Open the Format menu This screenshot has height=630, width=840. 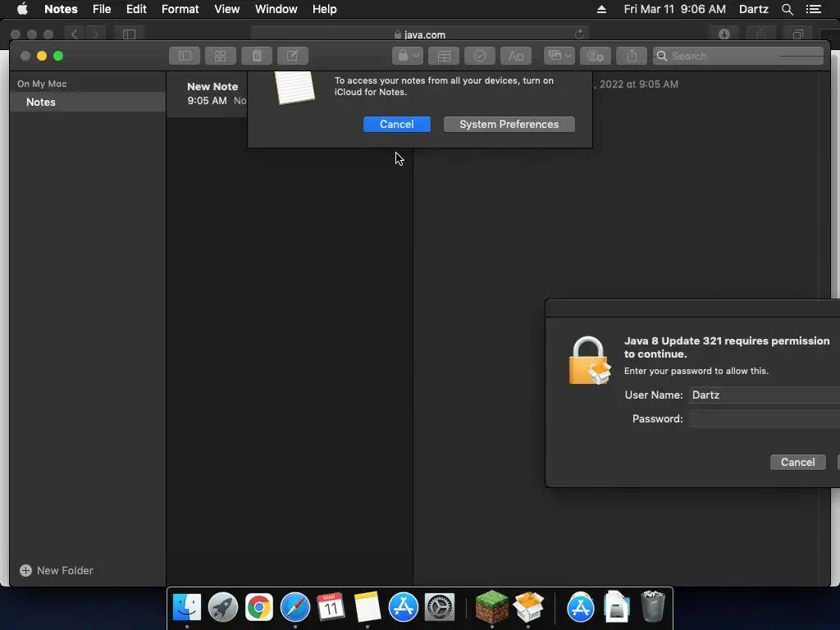(x=180, y=9)
